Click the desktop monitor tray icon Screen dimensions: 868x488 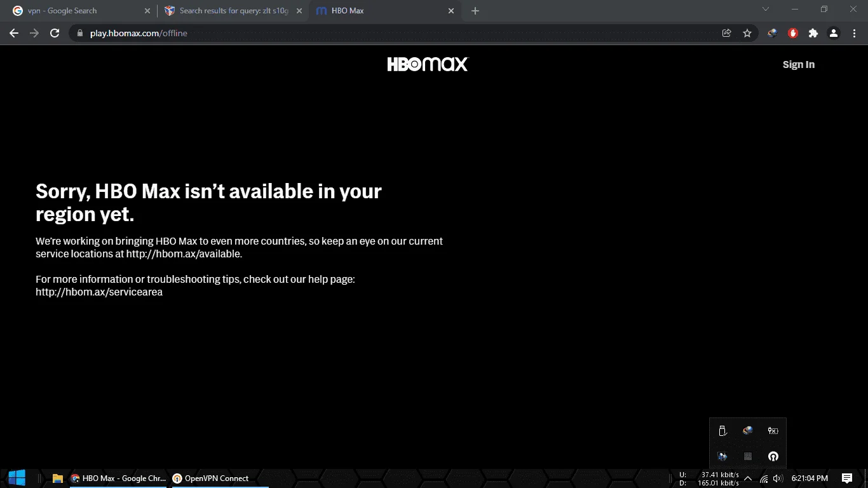(x=722, y=456)
